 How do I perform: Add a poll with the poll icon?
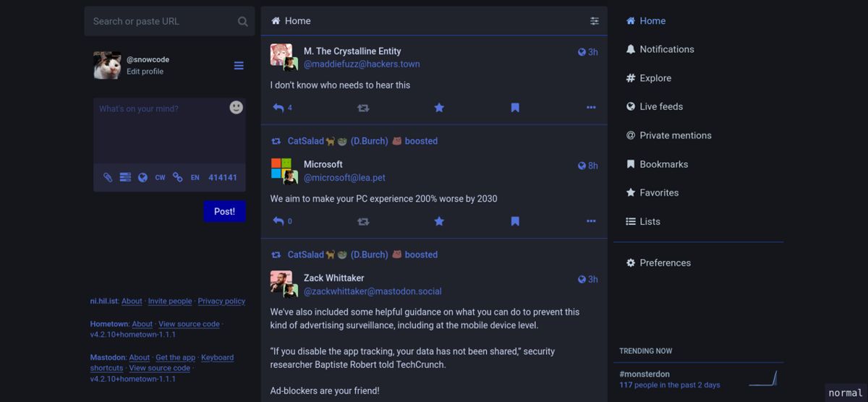click(x=125, y=177)
